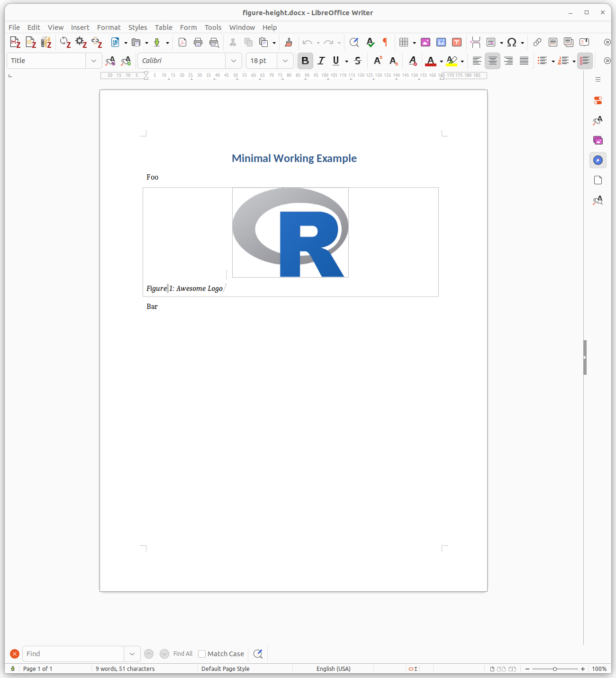Open the Underline style dropdown arrow

point(347,61)
